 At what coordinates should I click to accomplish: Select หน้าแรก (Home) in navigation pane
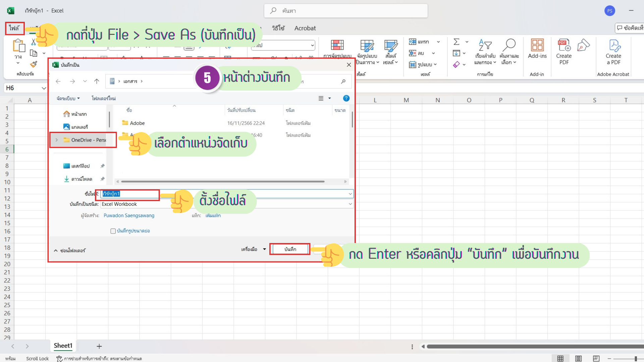pyautogui.click(x=75, y=114)
